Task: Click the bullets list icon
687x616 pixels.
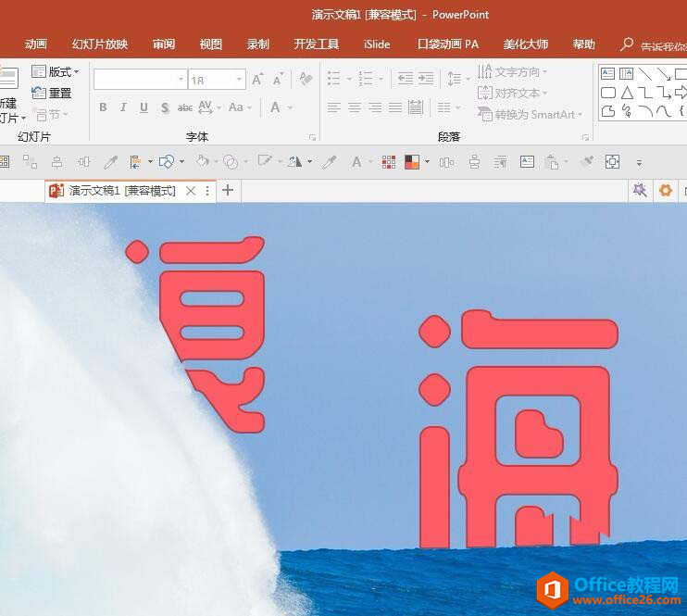Action: click(x=334, y=79)
